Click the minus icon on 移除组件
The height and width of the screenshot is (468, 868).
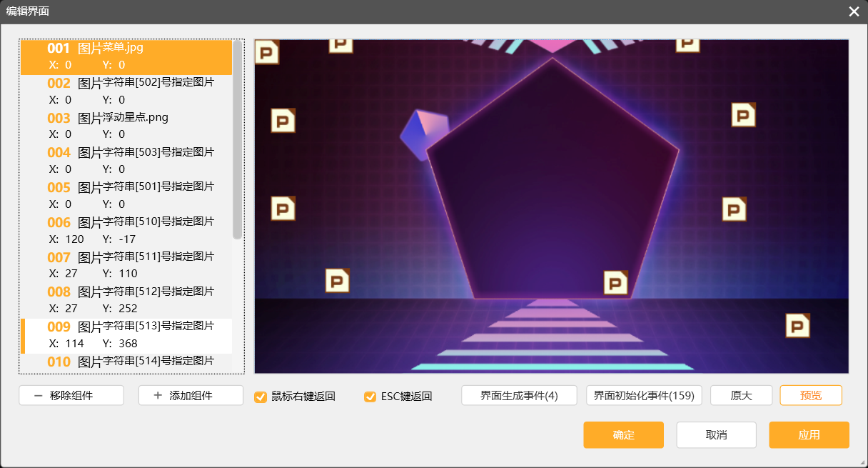click(x=38, y=396)
